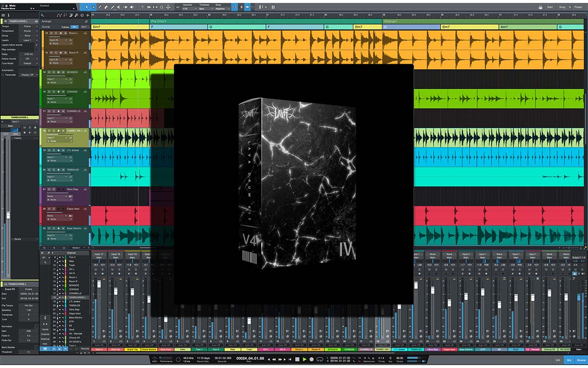Click the Add Track plus icon

pyautogui.click(x=88, y=15)
